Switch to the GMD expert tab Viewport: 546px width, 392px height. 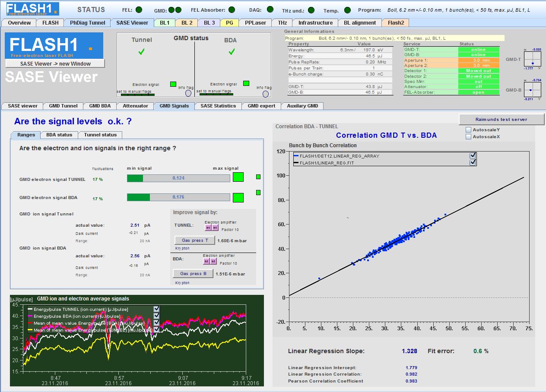point(261,106)
